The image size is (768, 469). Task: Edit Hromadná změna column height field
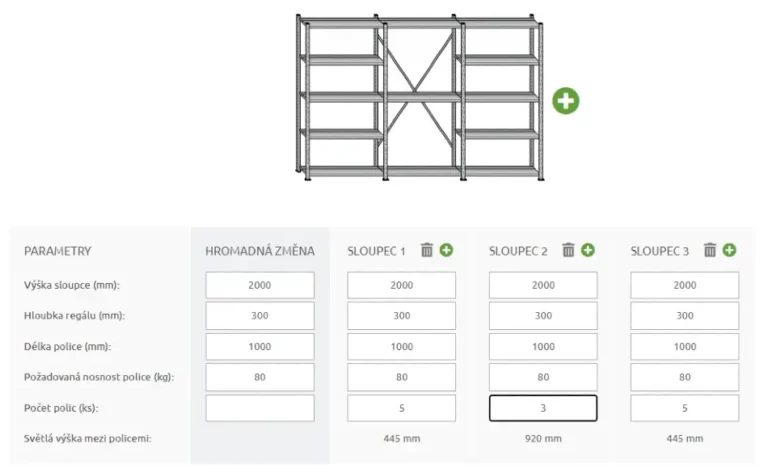tap(260, 285)
